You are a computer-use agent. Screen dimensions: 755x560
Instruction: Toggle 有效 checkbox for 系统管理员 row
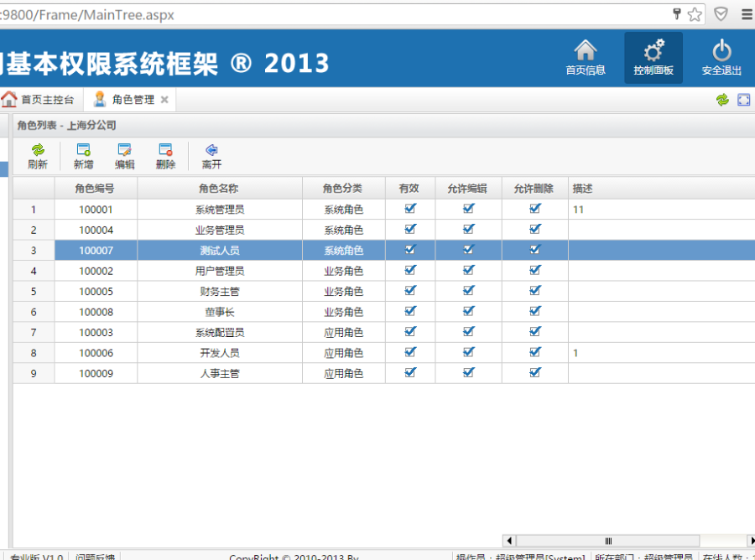[410, 209]
